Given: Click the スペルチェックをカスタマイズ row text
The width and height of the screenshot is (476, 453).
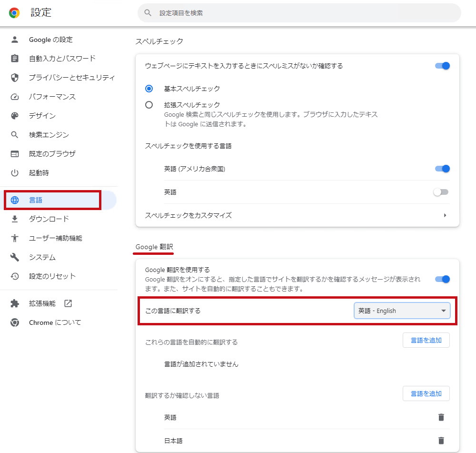Looking at the screenshot, I should [188, 215].
